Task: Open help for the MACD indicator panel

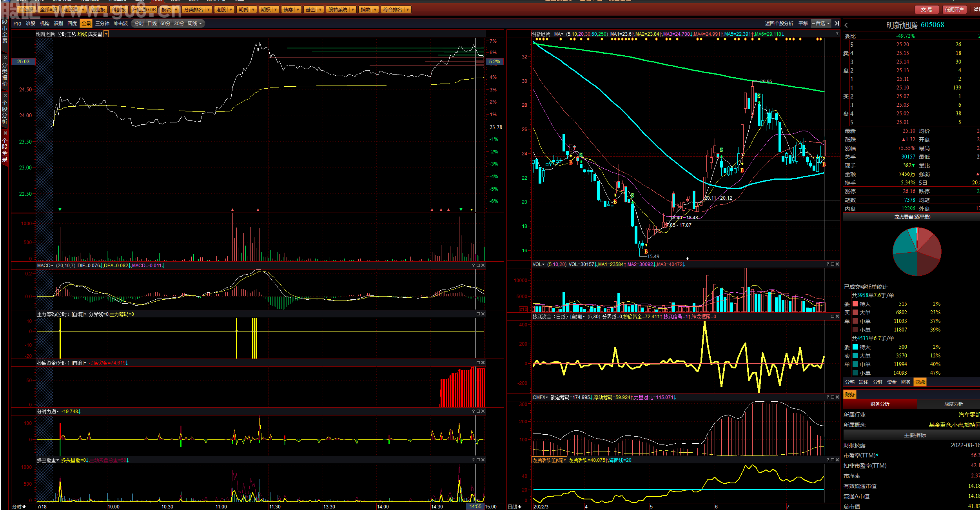Action: 474,266
